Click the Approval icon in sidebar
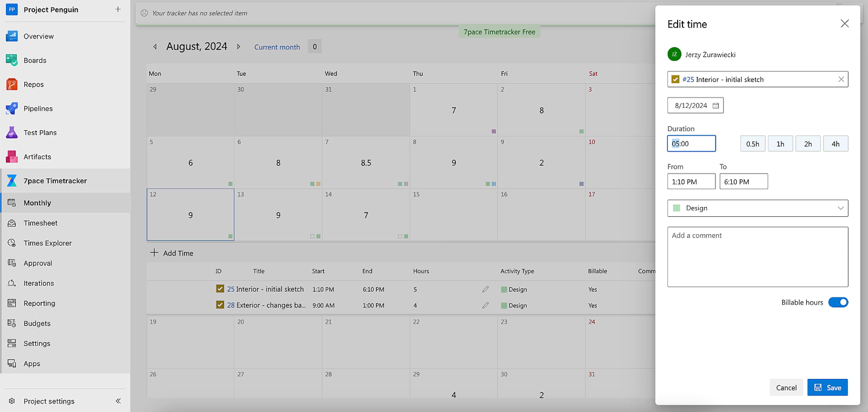Image resolution: width=868 pixels, height=412 pixels. [12, 263]
